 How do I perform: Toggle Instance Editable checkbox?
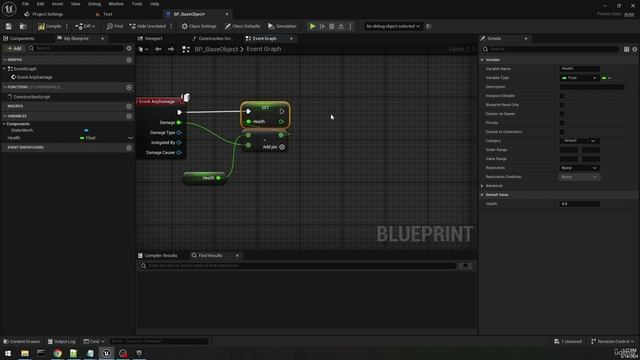click(562, 96)
